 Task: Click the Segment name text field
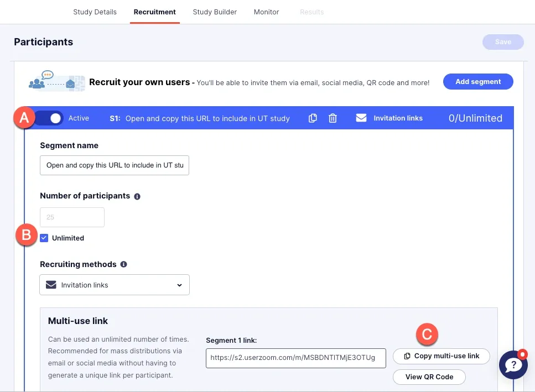coord(115,165)
